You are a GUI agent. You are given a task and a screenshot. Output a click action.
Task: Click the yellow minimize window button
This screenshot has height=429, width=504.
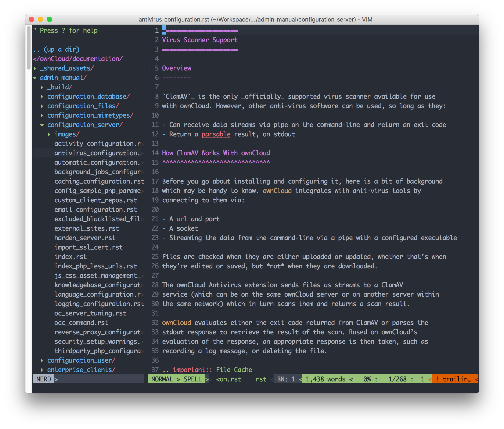click(40, 20)
